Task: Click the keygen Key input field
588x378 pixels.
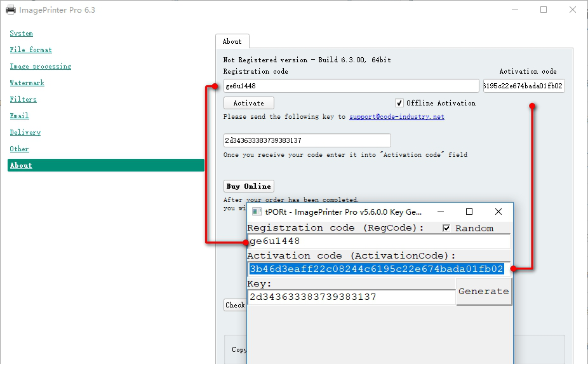Action: pos(351,297)
